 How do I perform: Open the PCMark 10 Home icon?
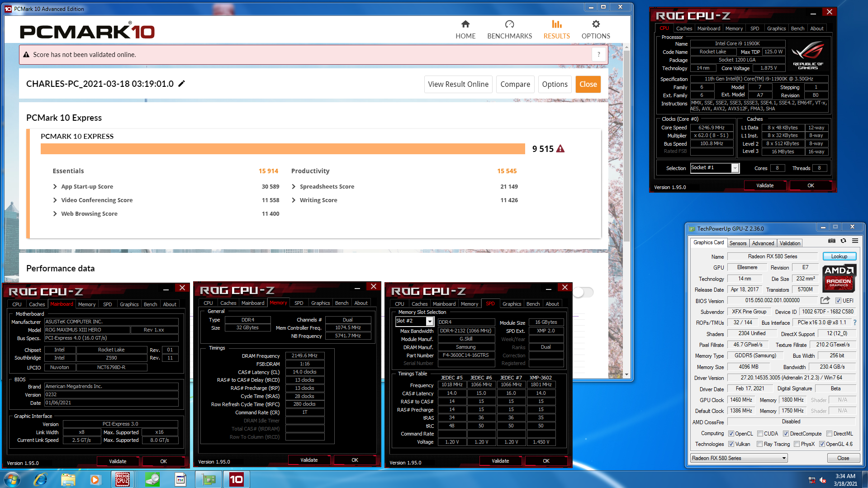[465, 24]
